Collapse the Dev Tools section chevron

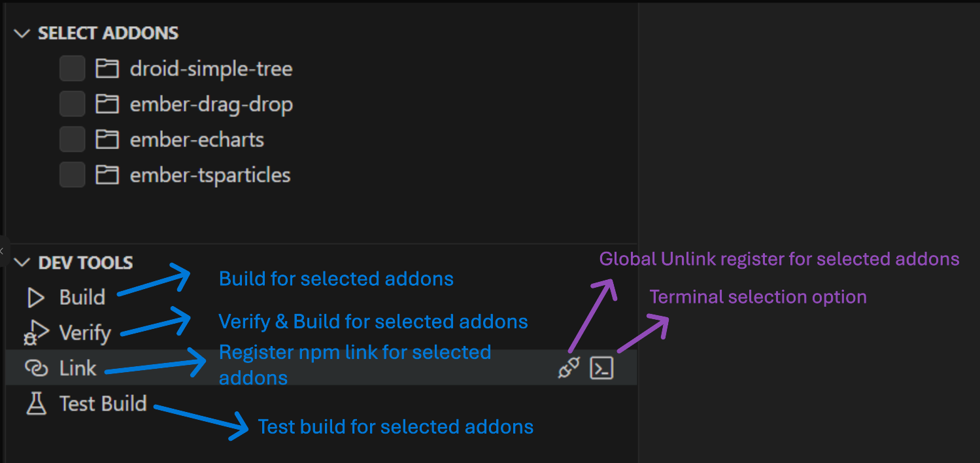point(22,263)
